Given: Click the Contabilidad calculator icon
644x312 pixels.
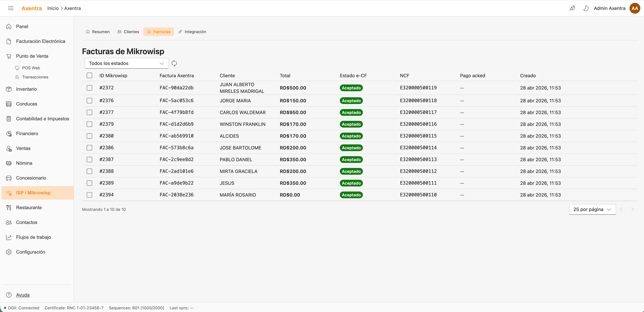Looking at the screenshot, I should 9,119.
